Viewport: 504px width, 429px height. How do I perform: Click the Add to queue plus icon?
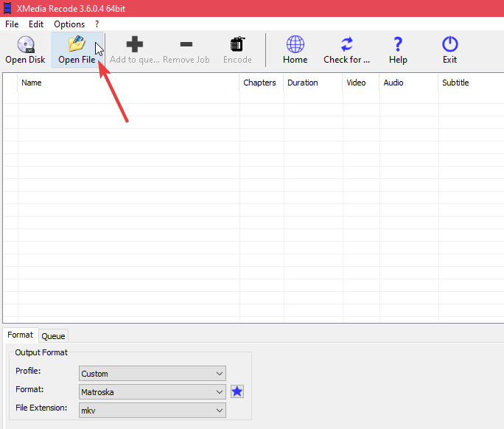coord(134,44)
